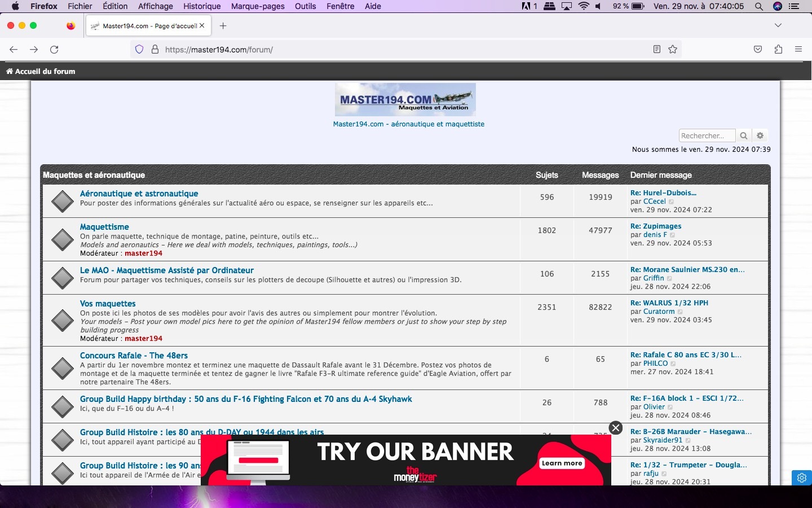Click the Vos maquettes forum diamond icon
Screen dimensions: 812x508
[62, 321]
